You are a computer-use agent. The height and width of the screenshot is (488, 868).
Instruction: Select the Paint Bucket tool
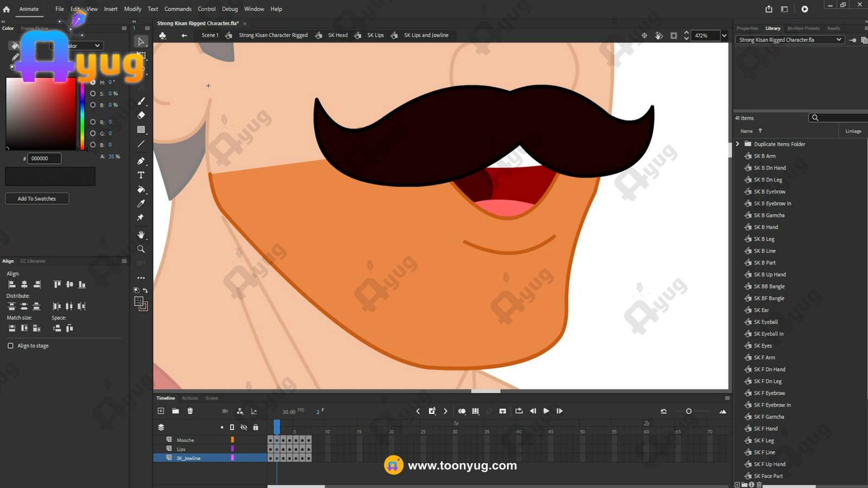141,189
